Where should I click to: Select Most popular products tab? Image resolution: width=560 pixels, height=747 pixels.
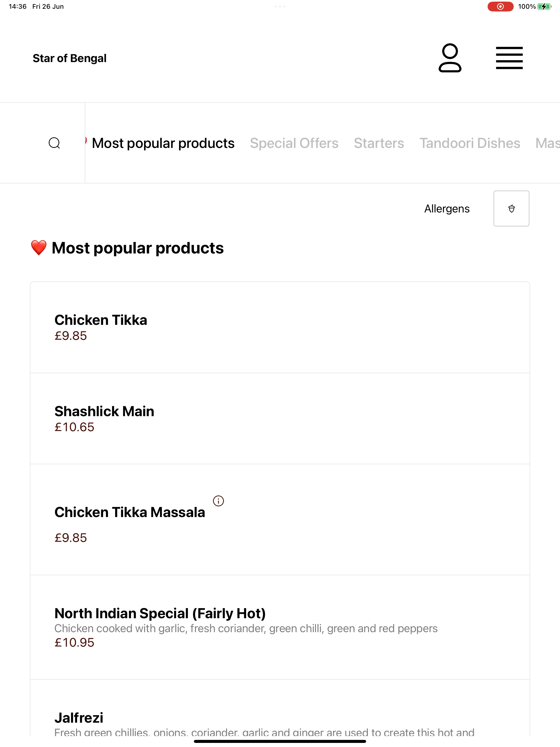click(163, 143)
